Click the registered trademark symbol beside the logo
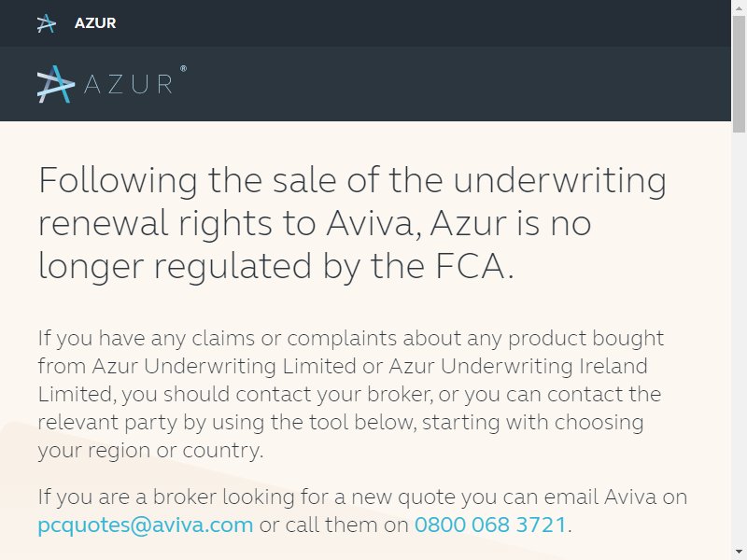Viewport: 747px width, 560px height. click(183, 69)
